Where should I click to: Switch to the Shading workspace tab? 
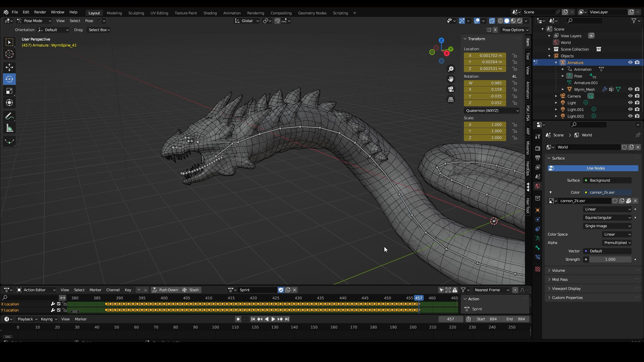(210, 13)
